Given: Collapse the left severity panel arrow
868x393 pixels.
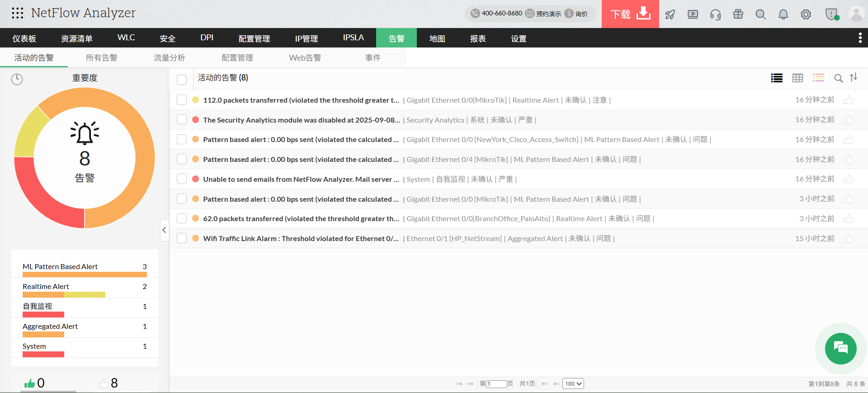Looking at the screenshot, I should point(164,230).
